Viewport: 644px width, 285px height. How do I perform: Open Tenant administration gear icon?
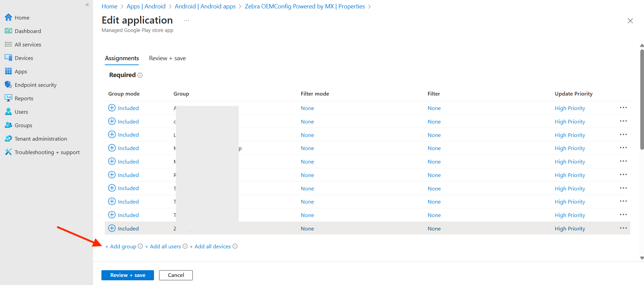8,138
